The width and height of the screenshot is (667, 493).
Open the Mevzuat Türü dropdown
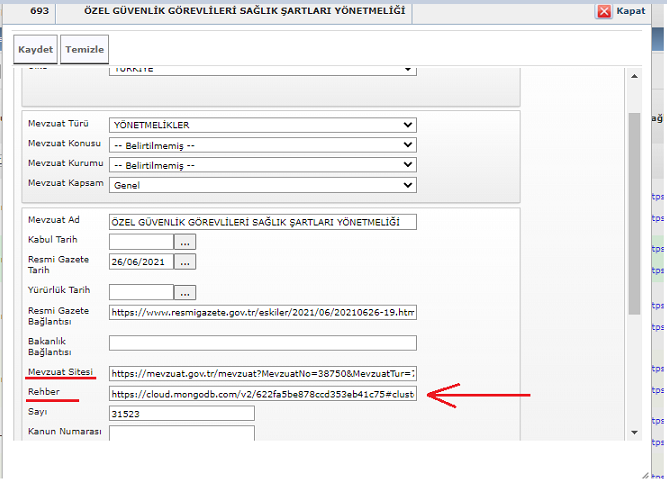click(x=262, y=125)
